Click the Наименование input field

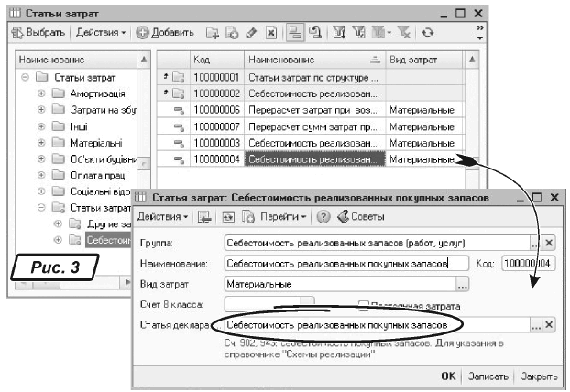tap(335, 263)
